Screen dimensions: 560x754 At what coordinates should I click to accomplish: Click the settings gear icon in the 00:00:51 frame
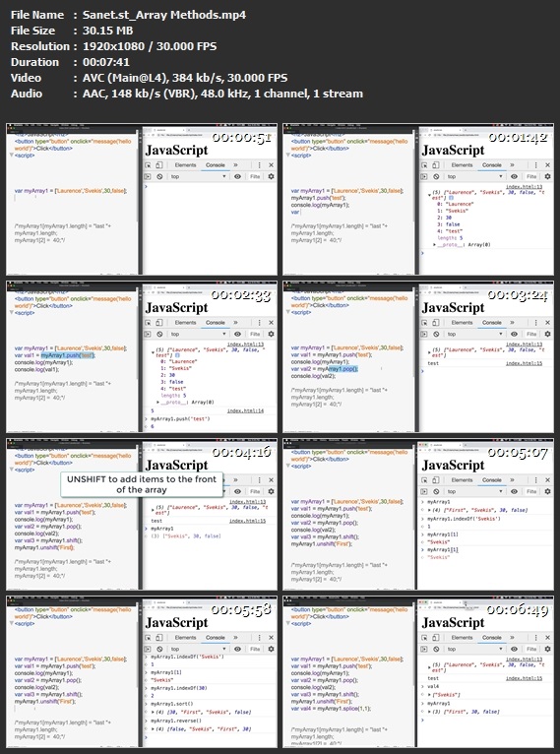271,176
